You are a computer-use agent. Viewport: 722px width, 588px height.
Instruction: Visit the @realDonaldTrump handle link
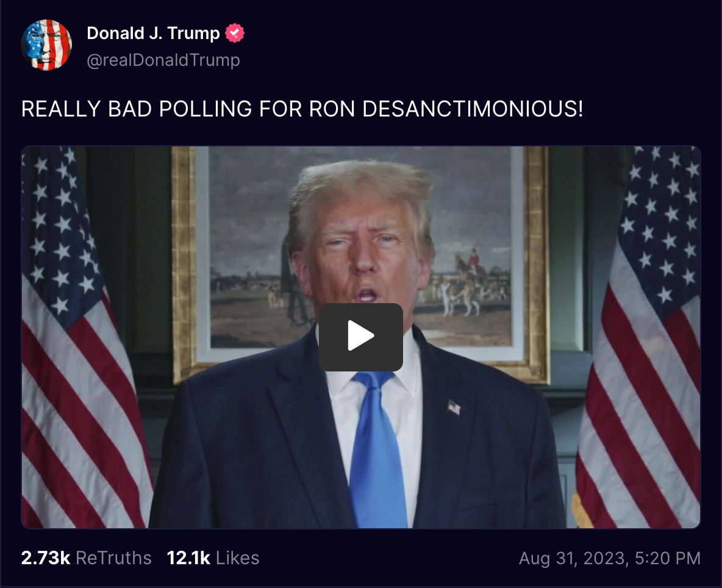pos(163,60)
